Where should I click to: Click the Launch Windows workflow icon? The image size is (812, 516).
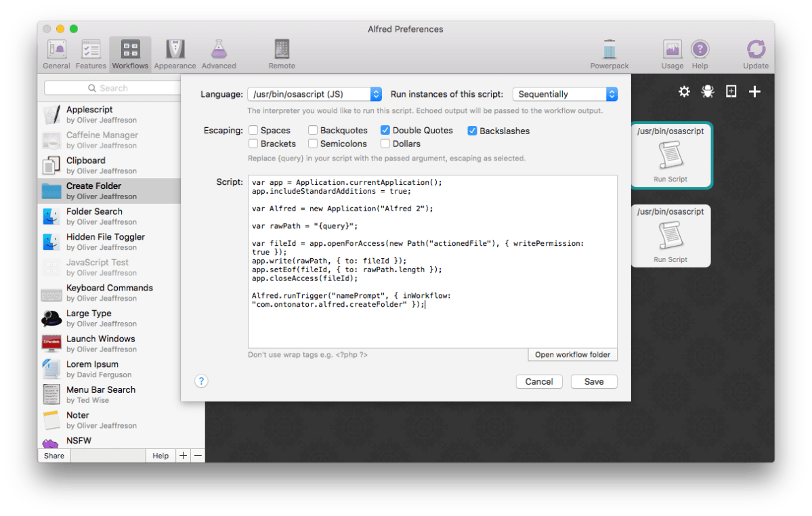[x=51, y=343]
